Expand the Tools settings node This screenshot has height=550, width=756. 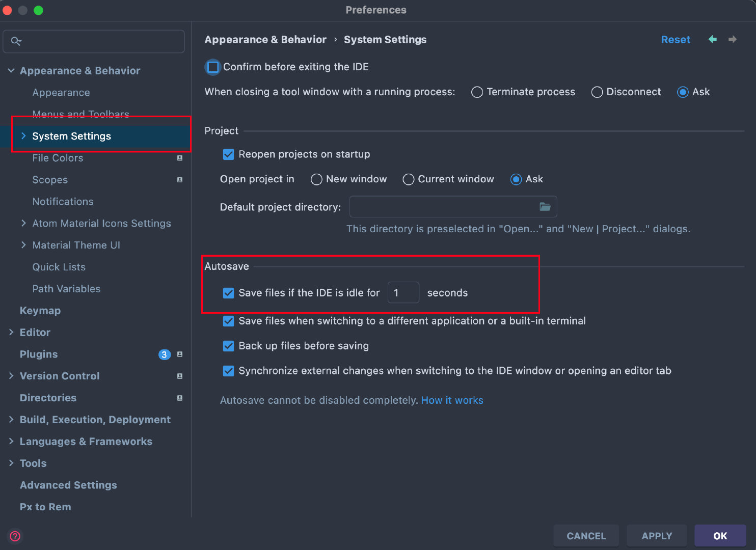pos(11,463)
